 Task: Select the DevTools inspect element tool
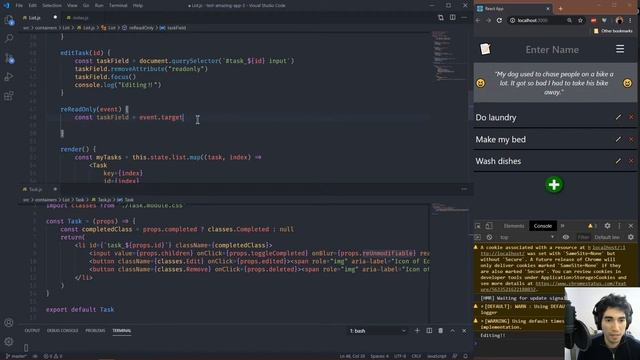coord(478,226)
